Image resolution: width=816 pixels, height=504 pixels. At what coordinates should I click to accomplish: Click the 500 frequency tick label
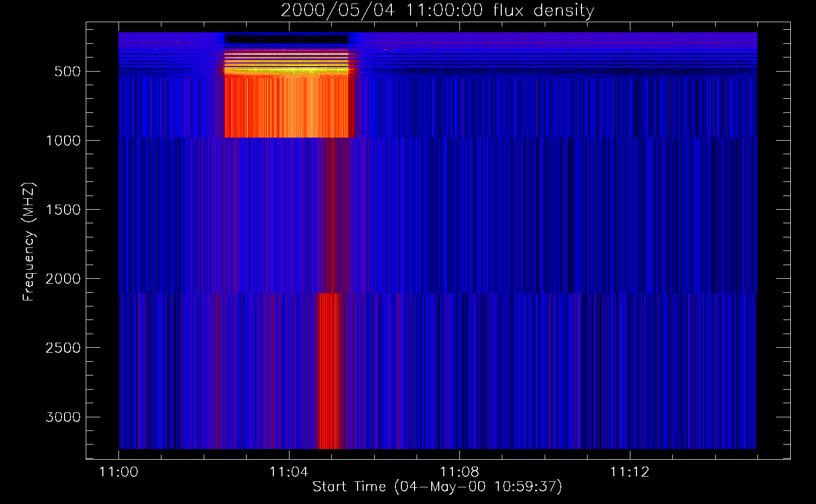click(68, 72)
